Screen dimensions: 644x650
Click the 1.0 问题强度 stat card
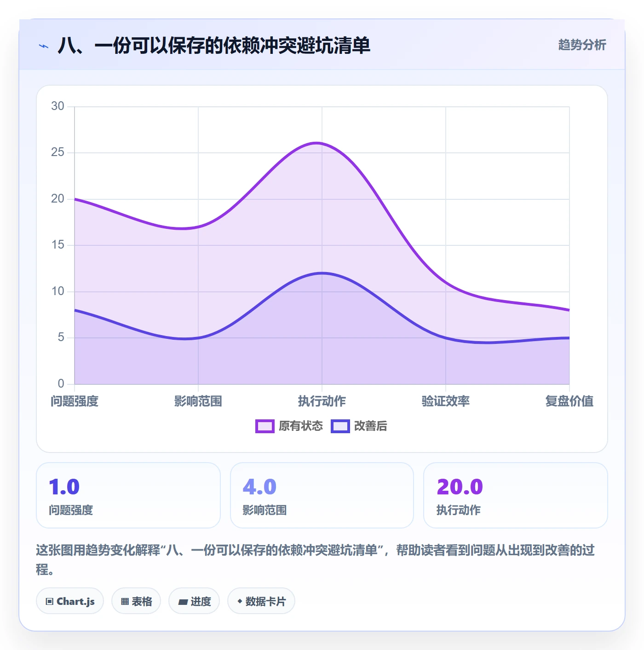[128, 495]
